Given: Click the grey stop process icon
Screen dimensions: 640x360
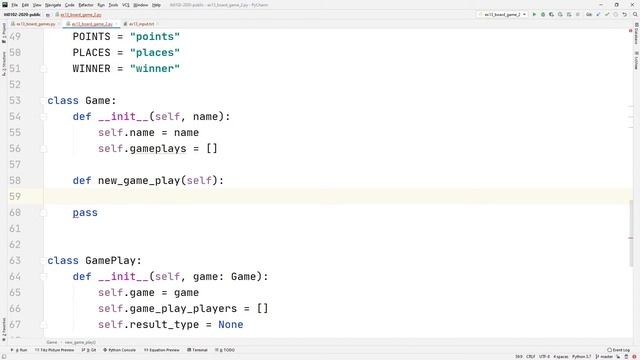Looking at the screenshot, I should pos(578,14).
